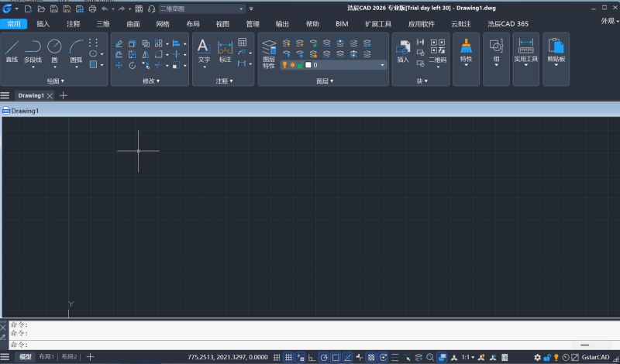Close the Drawing1 document tab
Screen dimensions: 620x364
(x=50, y=95)
